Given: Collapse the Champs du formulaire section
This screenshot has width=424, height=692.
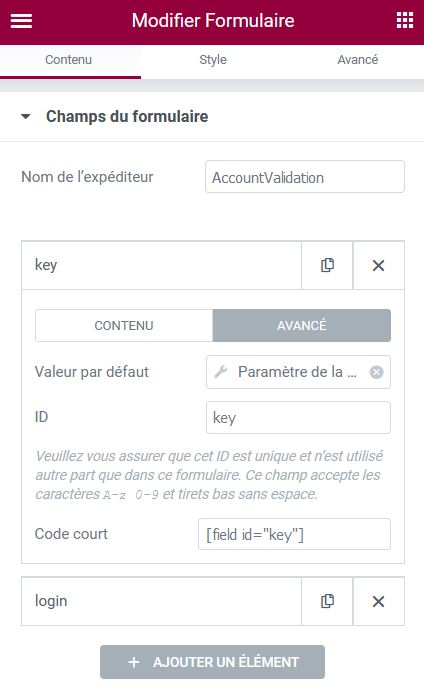Looking at the screenshot, I should (x=114, y=117).
